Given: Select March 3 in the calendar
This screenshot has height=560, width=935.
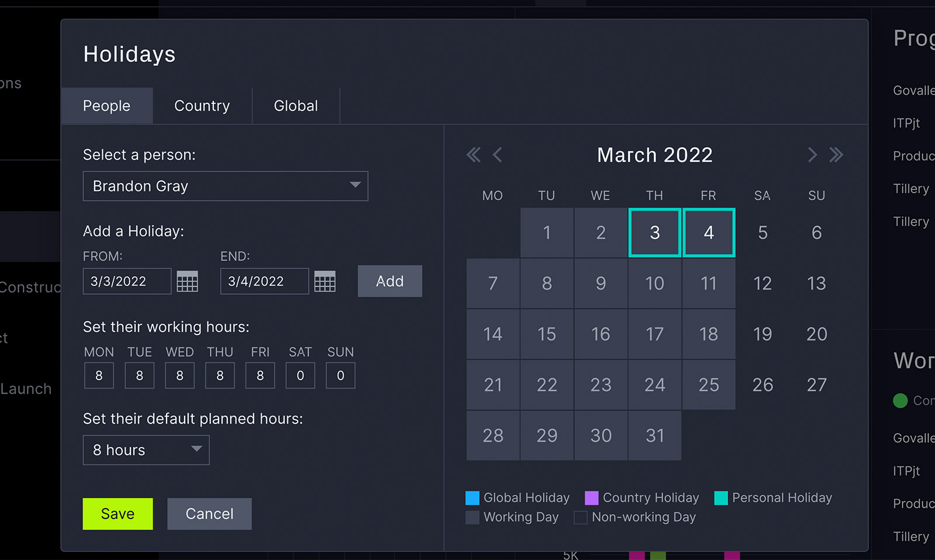Looking at the screenshot, I should [654, 232].
